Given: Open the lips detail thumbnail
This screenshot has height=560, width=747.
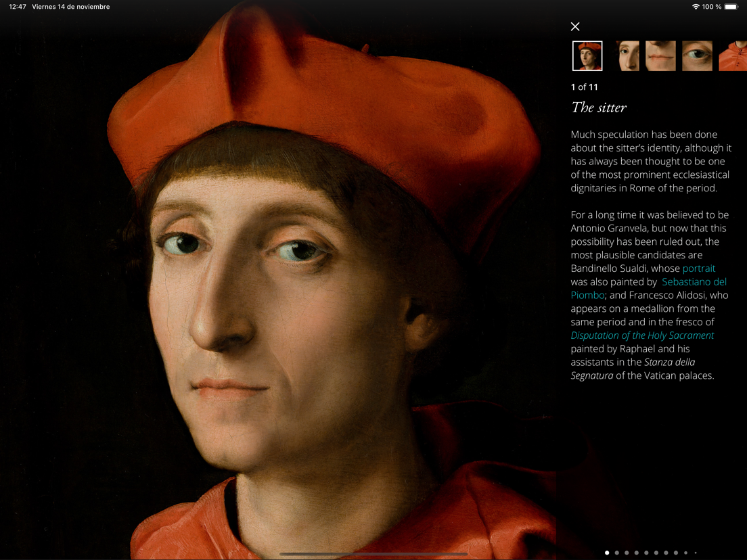Looking at the screenshot, I should tap(660, 55).
